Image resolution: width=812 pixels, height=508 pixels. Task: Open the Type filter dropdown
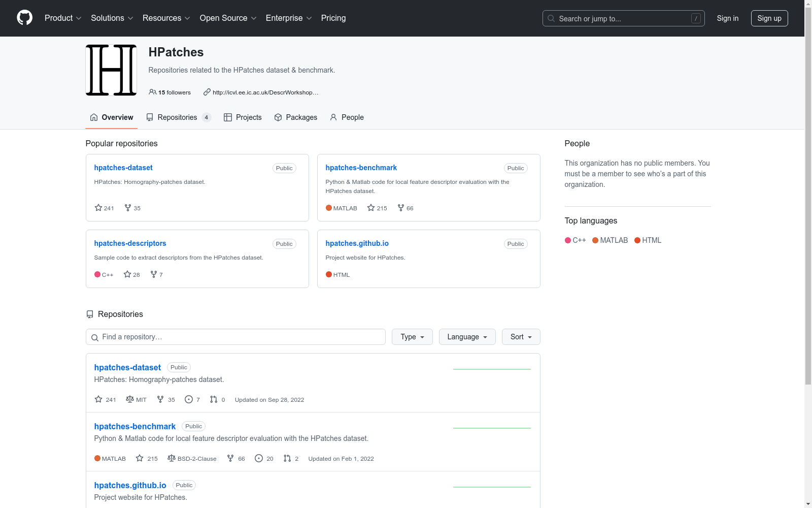[x=412, y=337]
